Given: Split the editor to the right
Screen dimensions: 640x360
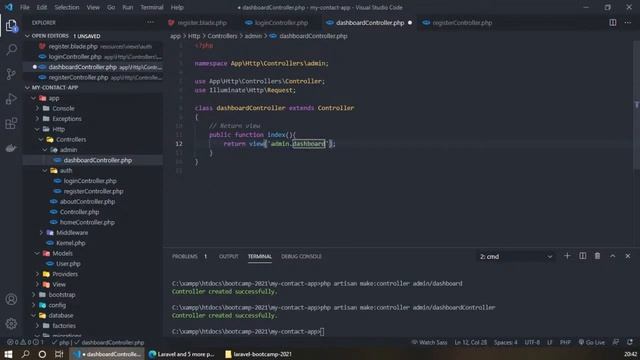Looking at the screenshot, I should coord(613,23).
